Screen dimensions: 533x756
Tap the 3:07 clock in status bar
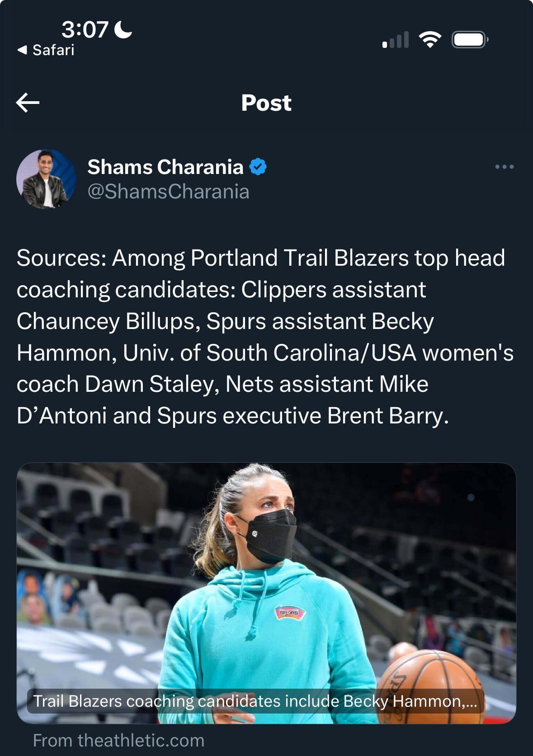[x=85, y=29]
